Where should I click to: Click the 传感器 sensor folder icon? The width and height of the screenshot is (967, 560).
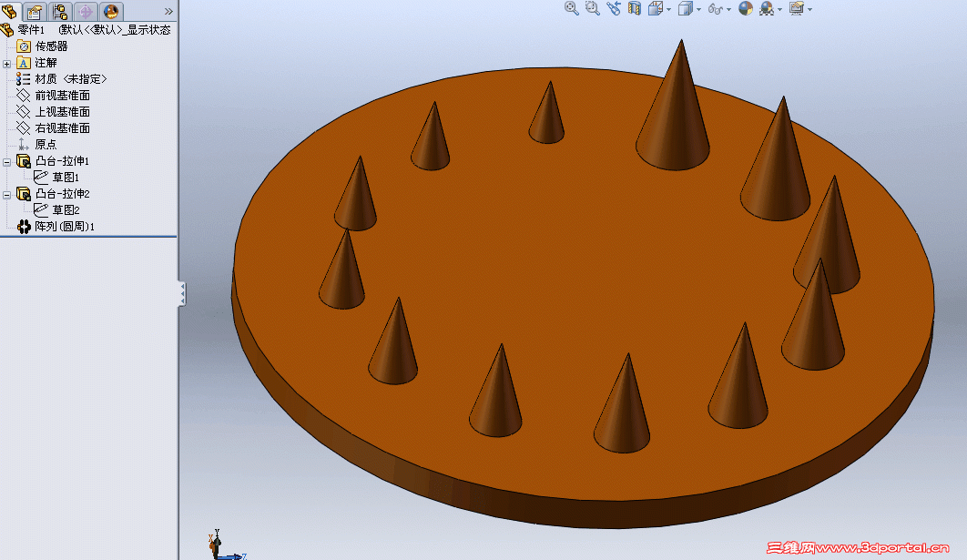point(24,46)
